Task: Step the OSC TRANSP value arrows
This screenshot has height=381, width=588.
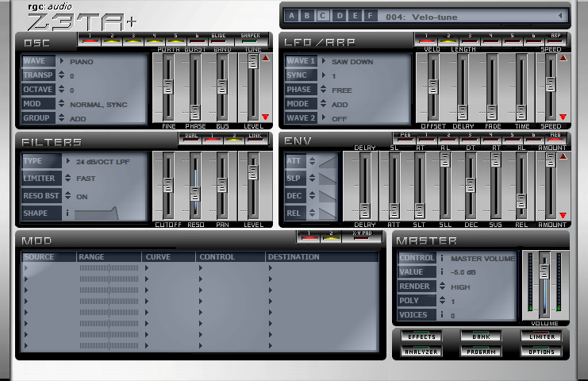Action: point(62,75)
